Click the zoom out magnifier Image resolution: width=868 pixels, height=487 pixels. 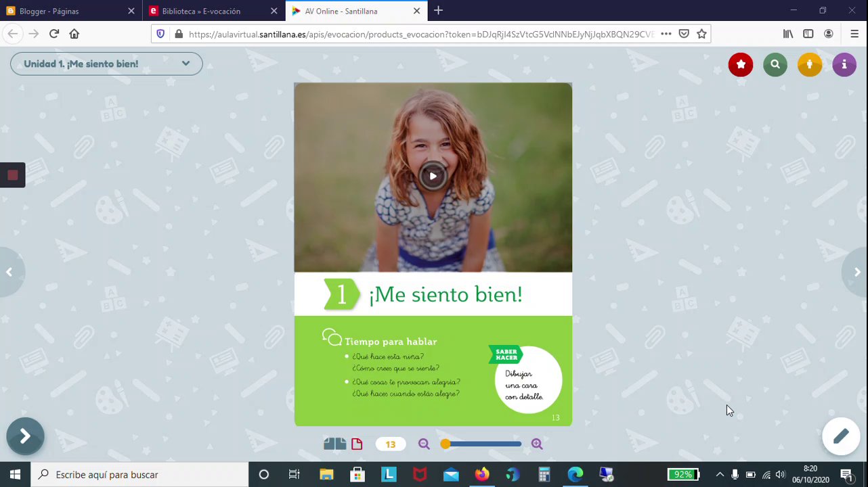[424, 444]
